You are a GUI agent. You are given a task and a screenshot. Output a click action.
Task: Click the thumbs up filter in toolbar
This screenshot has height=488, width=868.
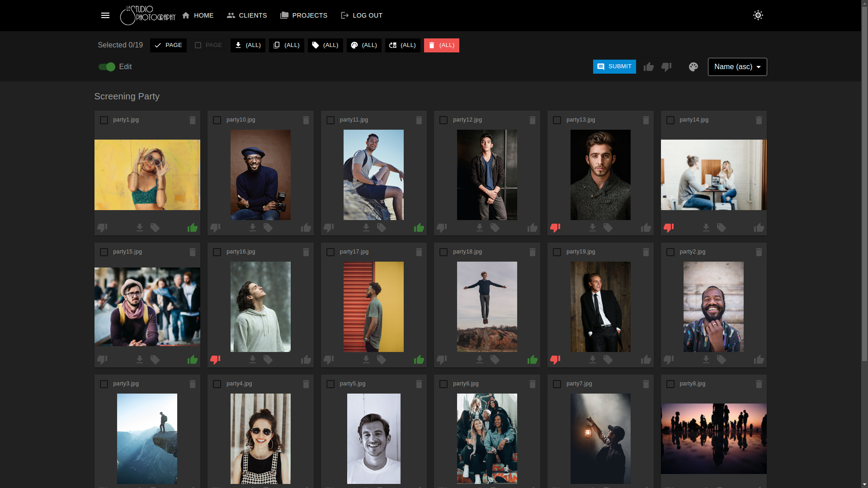click(x=649, y=67)
